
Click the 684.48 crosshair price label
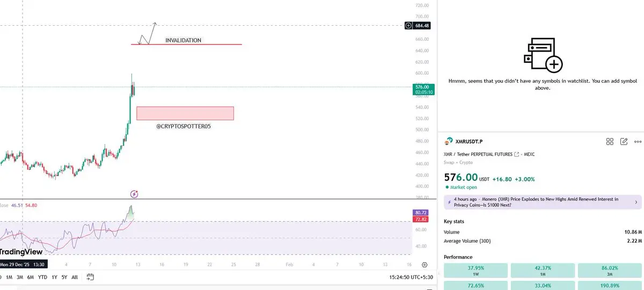(422, 25)
